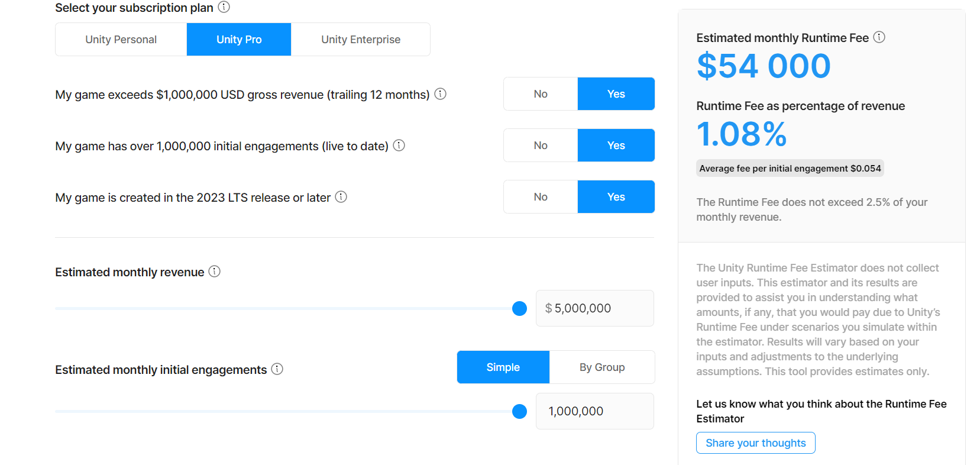Choose No for 2023 LTS release question
The width and height of the screenshot is (980, 465).
coord(541,197)
